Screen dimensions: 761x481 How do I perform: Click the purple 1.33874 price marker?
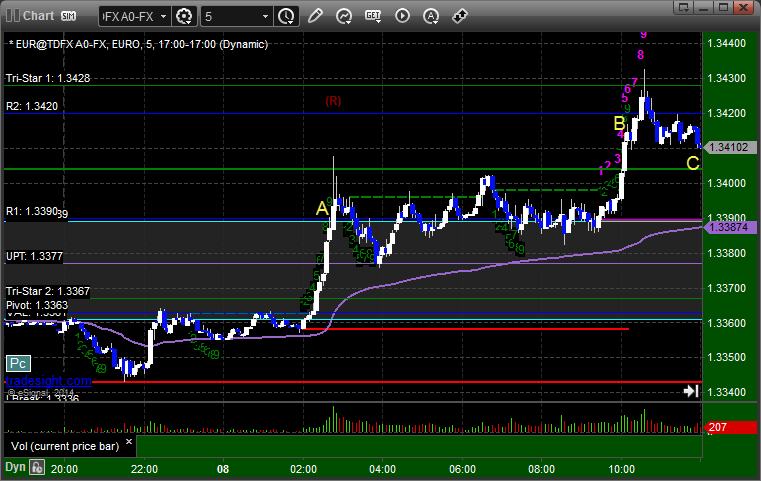pos(729,227)
